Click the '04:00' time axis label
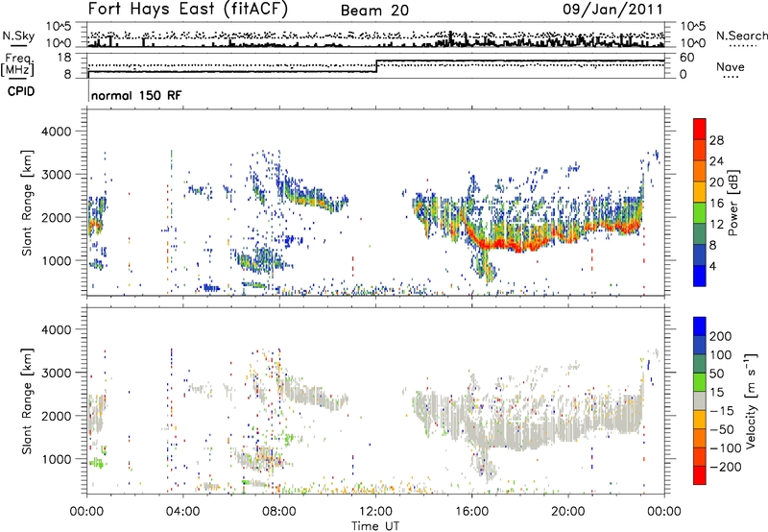Viewport: 768px width, 532px height. (183, 512)
